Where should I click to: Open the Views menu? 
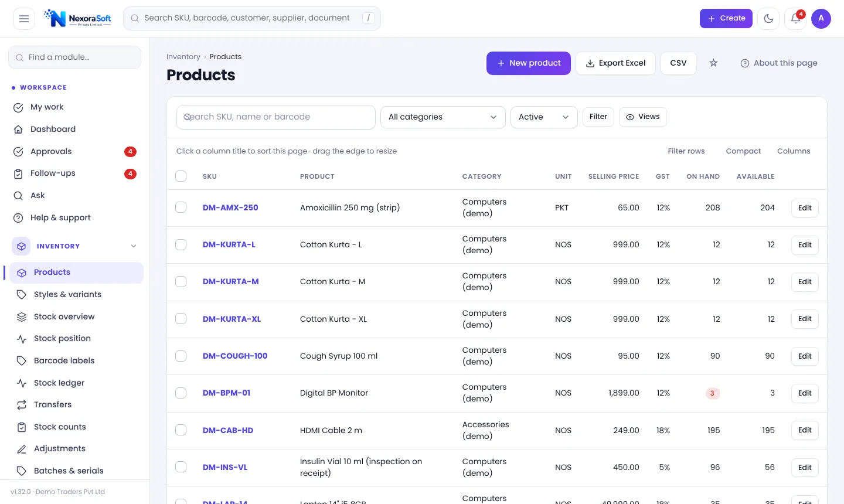tap(642, 117)
